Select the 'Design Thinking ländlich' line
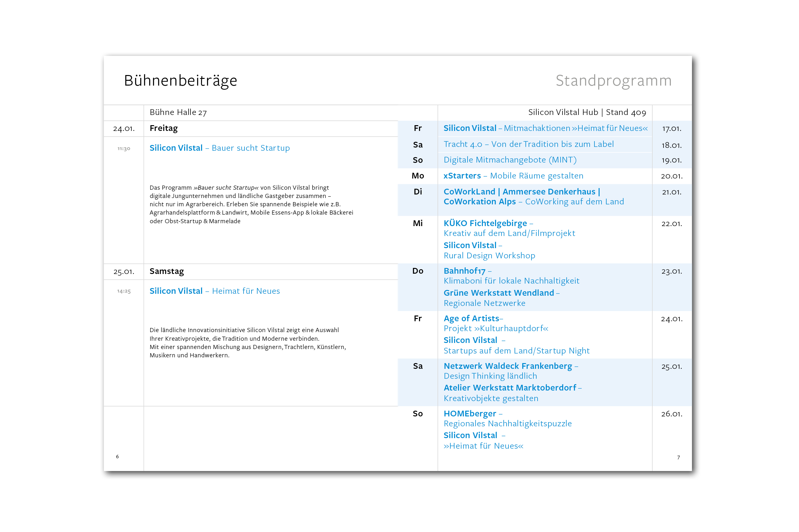 pyautogui.click(x=490, y=376)
